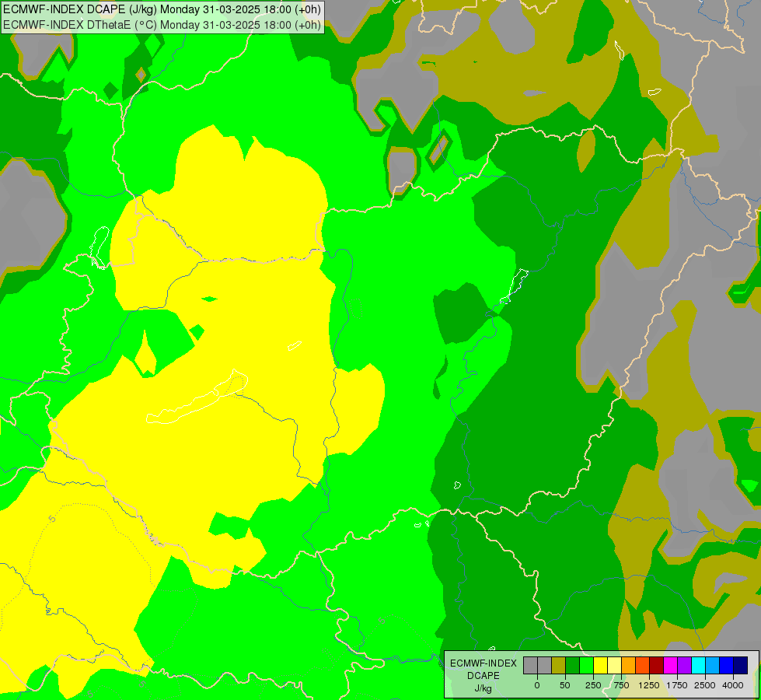The image size is (761, 700).
Task: Pick the orange legend swatch after 750
Action: (629, 666)
